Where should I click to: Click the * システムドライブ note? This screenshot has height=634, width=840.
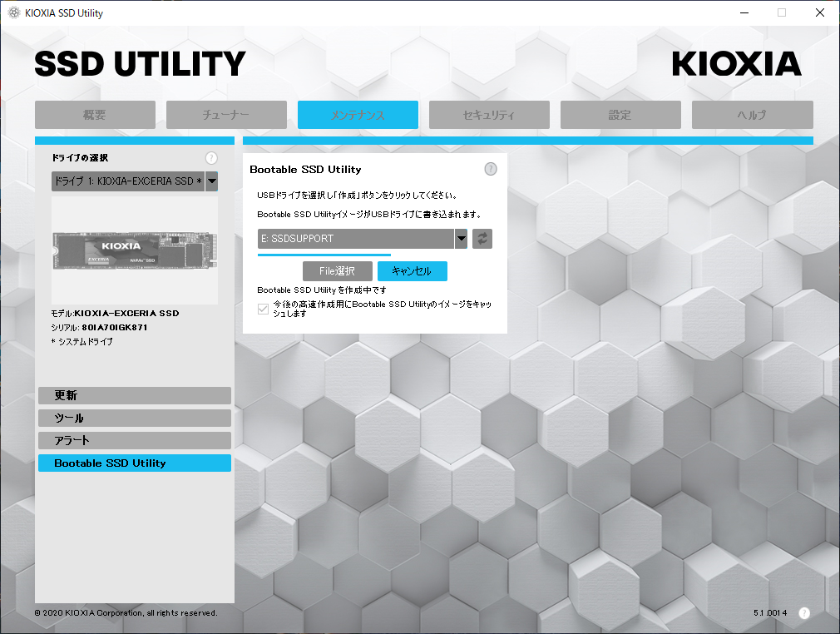[x=82, y=341]
